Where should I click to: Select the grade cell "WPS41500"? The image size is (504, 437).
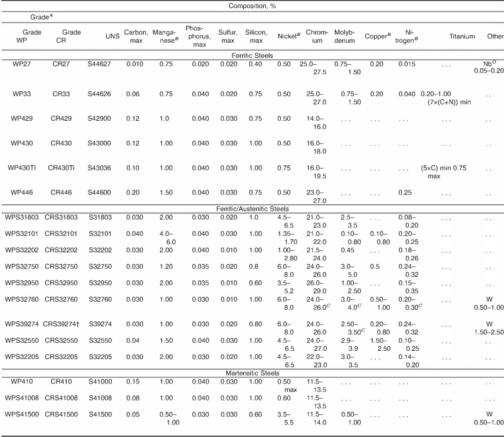(21, 414)
